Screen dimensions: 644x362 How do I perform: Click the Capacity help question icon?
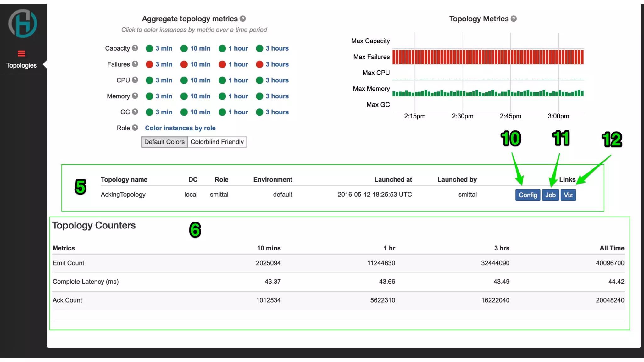135,48
